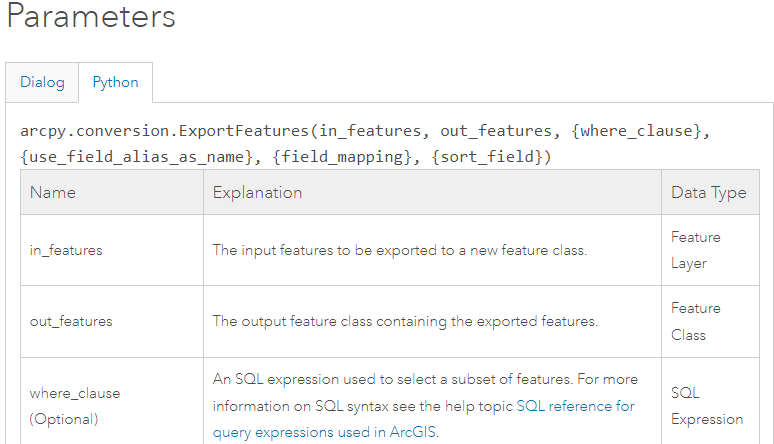Click the in_features parameter name cell
This screenshot has height=444, width=774.
coord(112,250)
